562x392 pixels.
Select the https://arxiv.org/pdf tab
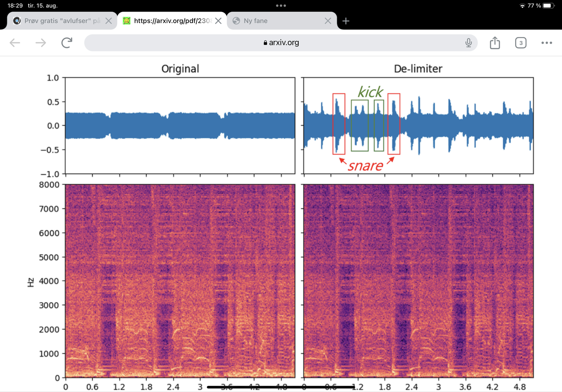click(x=172, y=21)
